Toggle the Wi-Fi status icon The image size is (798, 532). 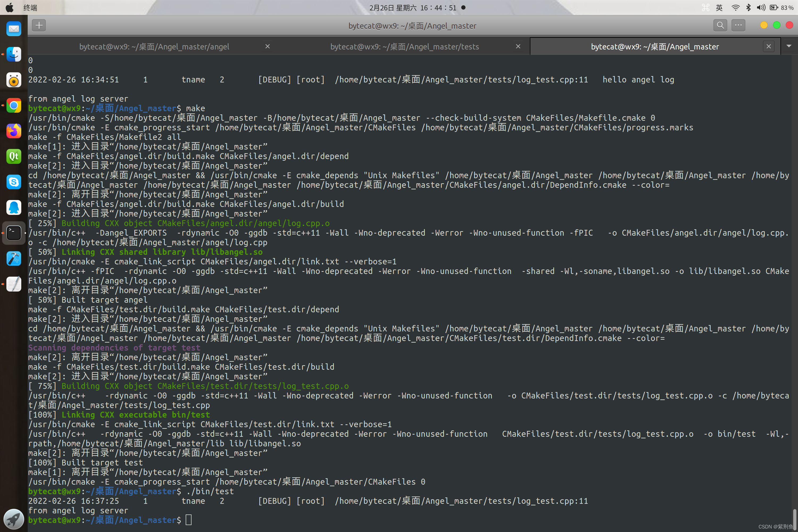735,7
